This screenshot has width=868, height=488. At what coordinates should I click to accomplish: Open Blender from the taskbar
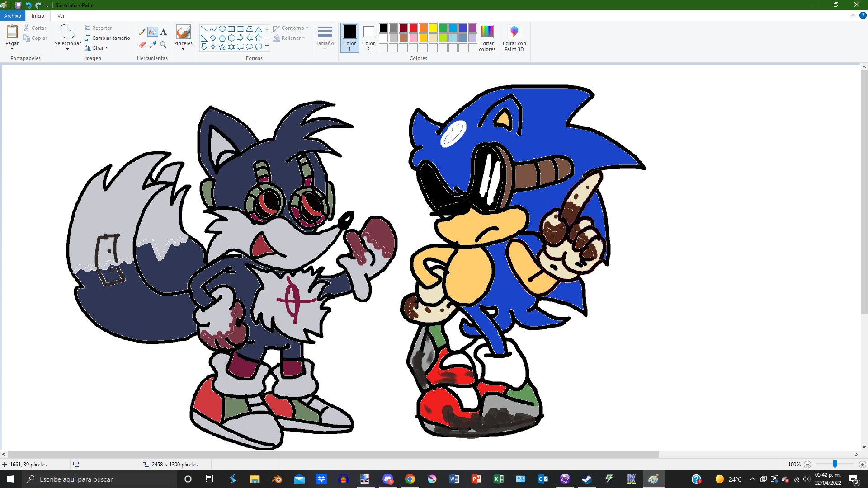coord(277,479)
